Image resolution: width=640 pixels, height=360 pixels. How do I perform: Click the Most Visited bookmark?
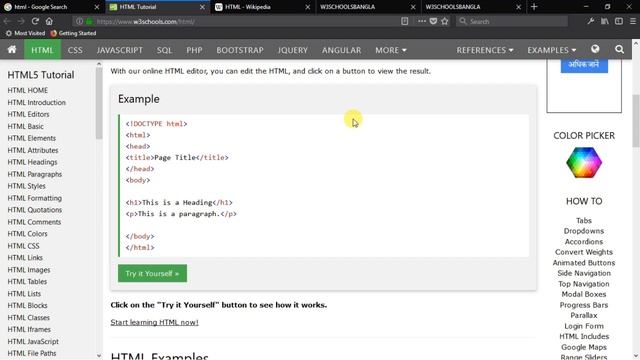click(x=25, y=33)
